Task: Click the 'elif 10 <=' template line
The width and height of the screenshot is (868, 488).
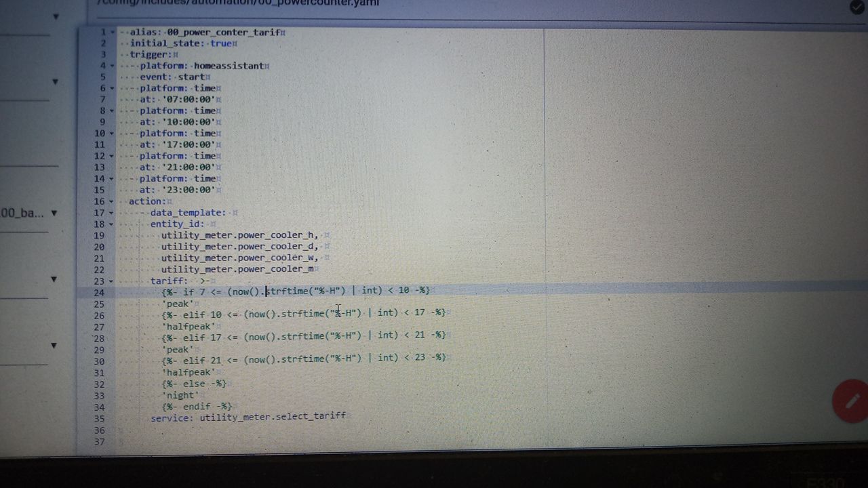Action: click(304, 313)
